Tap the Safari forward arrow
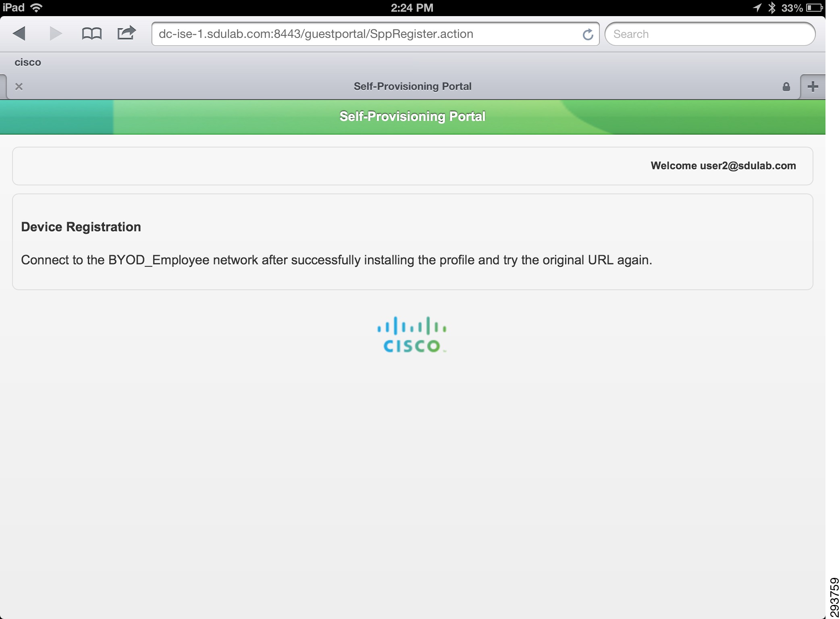The image size is (840, 619). tap(56, 33)
